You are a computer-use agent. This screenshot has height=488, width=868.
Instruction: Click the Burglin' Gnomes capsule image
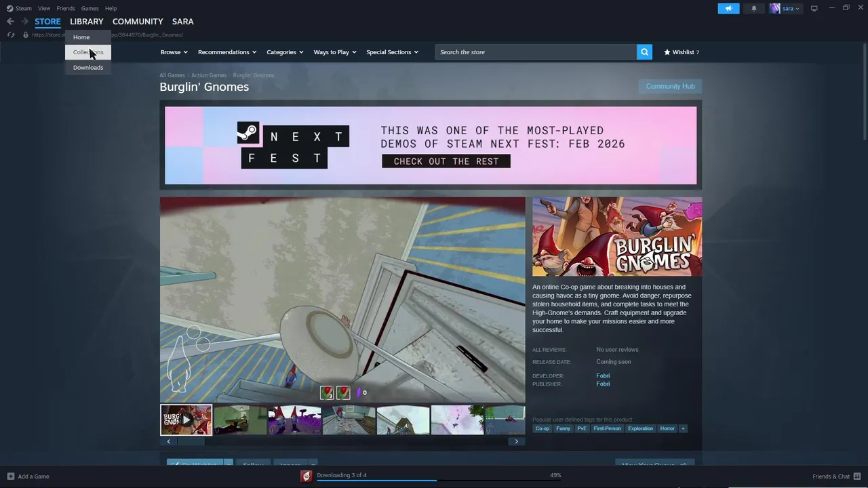pyautogui.click(x=617, y=237)
